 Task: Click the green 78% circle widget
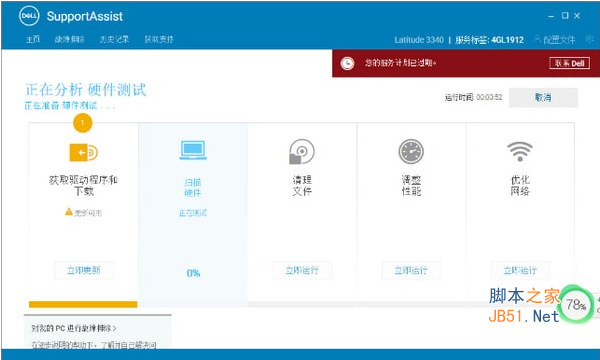pyautogui.click(x=576, y=305)
